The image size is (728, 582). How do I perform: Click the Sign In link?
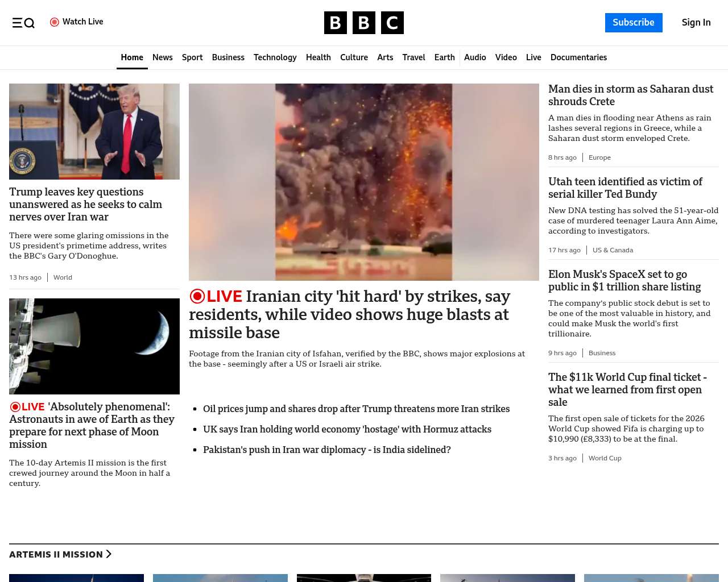pos(696,23)
